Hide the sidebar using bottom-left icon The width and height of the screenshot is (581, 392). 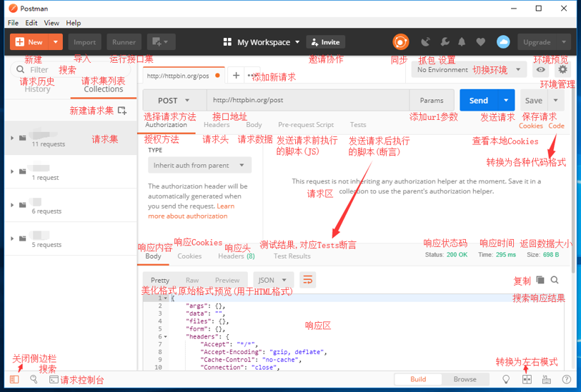[x=14, y=379]
